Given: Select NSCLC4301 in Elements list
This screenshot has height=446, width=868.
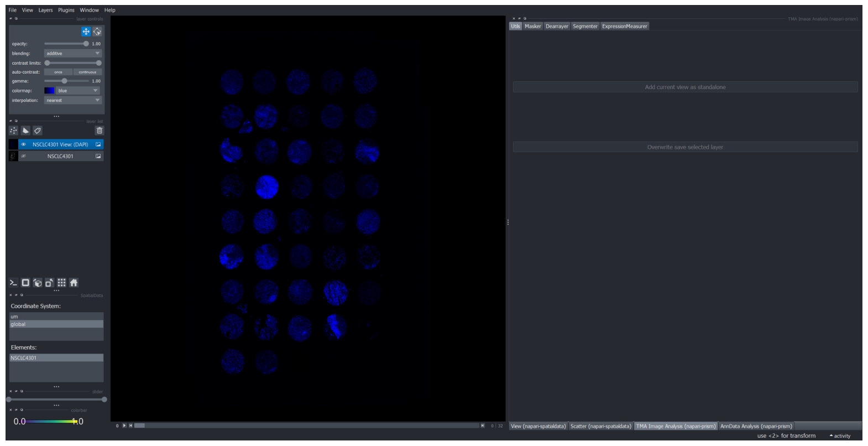Looking at the screenshot, I should click(x=56, y=358).
